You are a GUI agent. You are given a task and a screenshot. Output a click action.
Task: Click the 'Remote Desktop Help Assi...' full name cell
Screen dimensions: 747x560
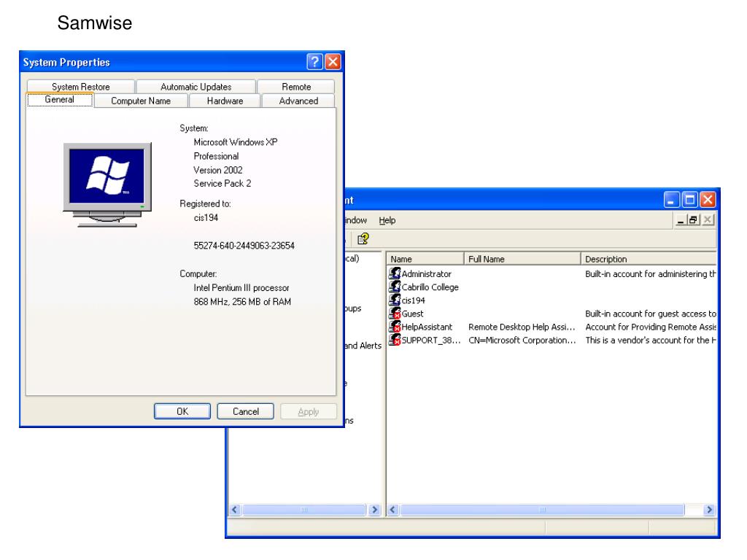pos(522,327)
